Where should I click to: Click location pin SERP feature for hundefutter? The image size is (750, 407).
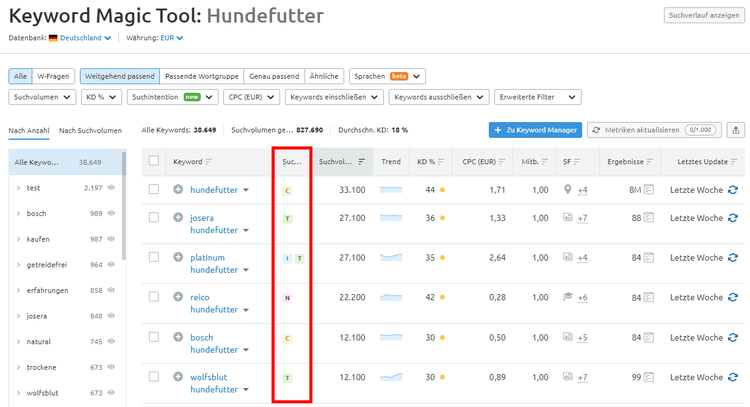(x=567, y=189)
